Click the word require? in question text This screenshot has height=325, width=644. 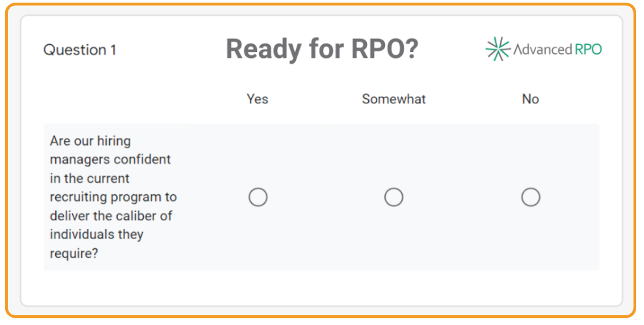coord(74,253)
